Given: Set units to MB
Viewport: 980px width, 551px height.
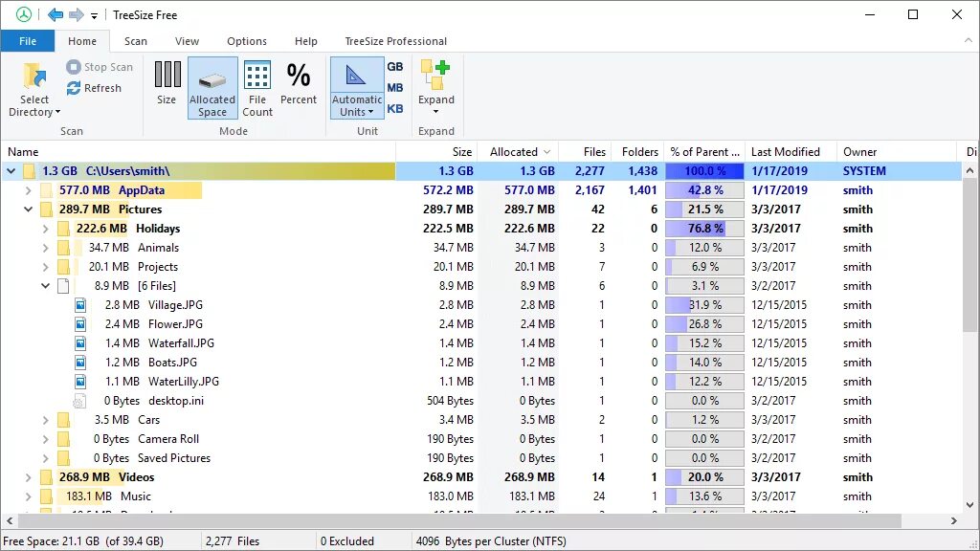Looking at the screenshot, I should coord(395,87).
